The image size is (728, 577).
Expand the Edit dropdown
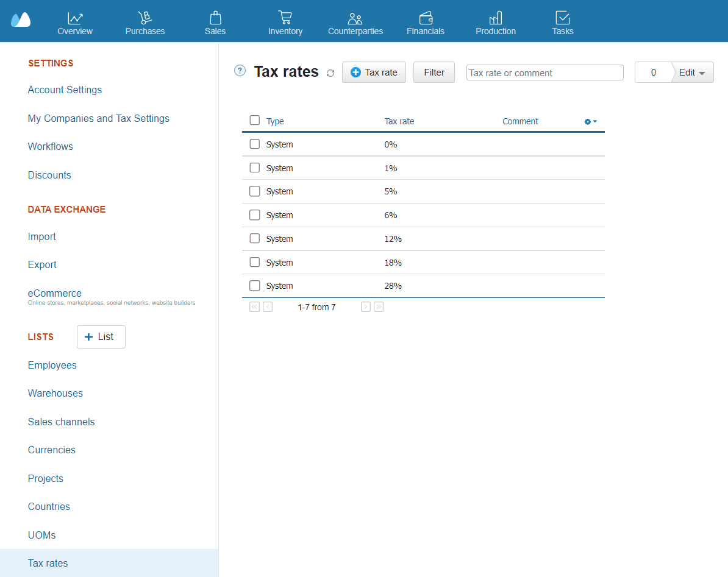692,73
